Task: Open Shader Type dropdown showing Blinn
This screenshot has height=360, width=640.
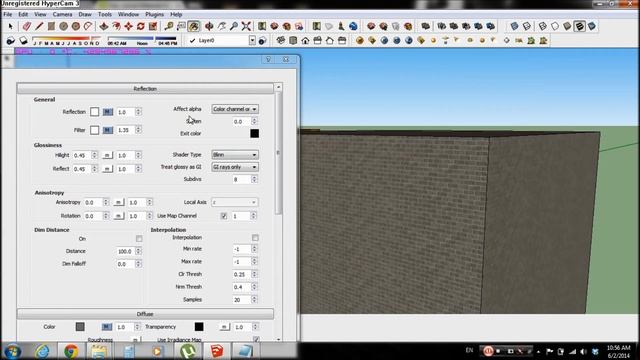Action: click(235, 155)
